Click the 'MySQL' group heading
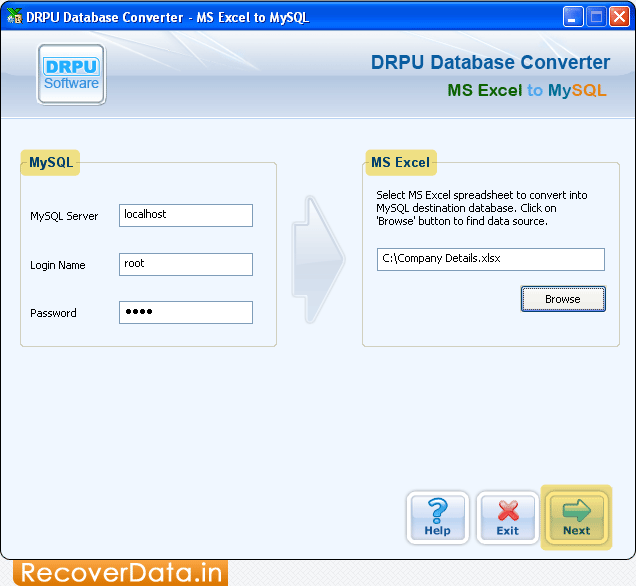Viewport: 636px width, 586px height. tap(51, 163)
